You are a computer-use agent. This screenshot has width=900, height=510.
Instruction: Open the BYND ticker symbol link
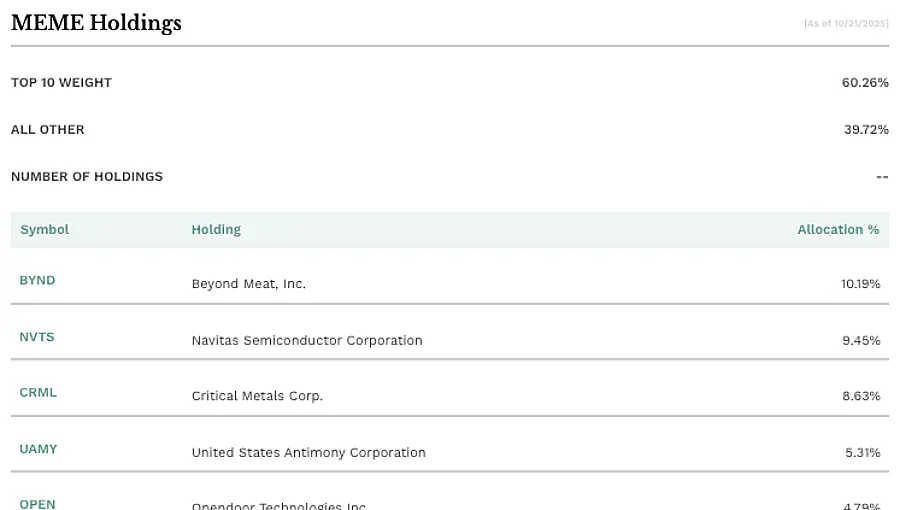tap(37, 280)
